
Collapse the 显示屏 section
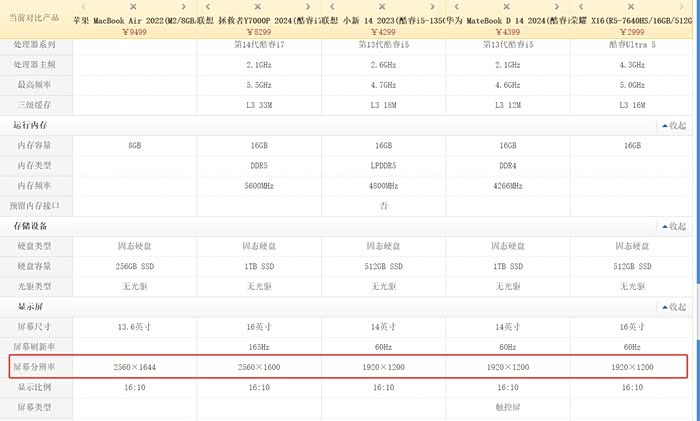tap(674, 307)
